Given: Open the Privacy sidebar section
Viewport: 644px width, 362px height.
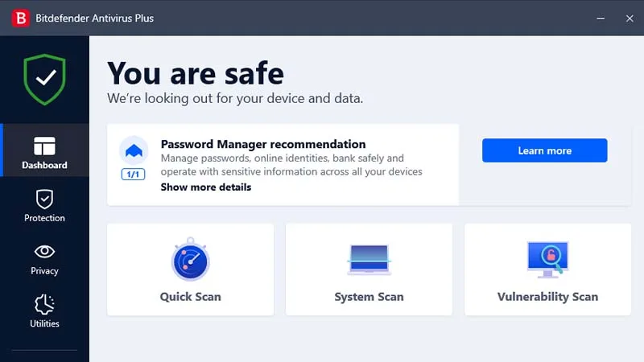Looking at the screenshot, I should (44, 258).
